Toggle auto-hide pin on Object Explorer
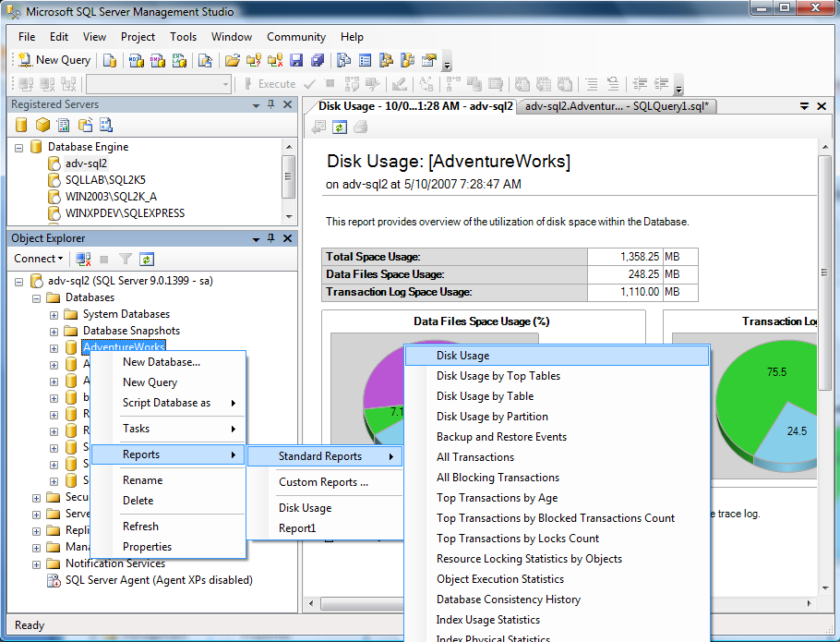The width and height of the screenshot is (840, 642). 270,238
